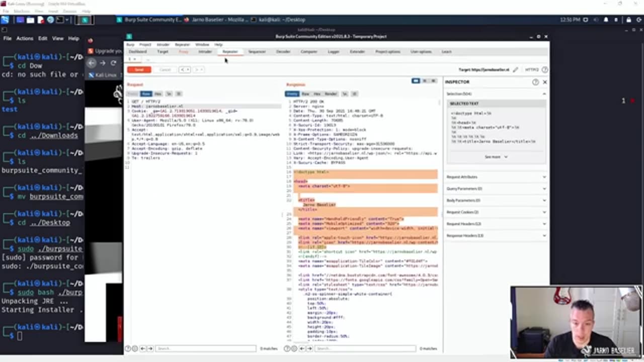Expand Body Parameters section
The width and height of the screenshot is (644, 362).
[496, 200]
